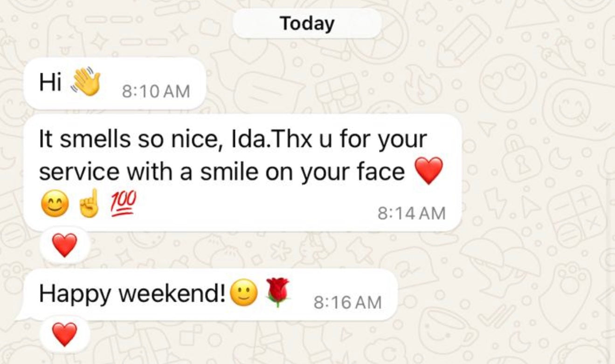The width and height of the screenshot is (615, 364).
Task: Tap the slightly smiling face after 'weekend!'
Action: 244,294
